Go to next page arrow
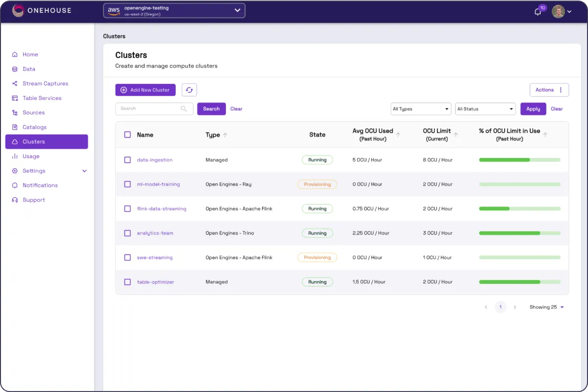This screenshot has height=392, width=588. point(515,307)
